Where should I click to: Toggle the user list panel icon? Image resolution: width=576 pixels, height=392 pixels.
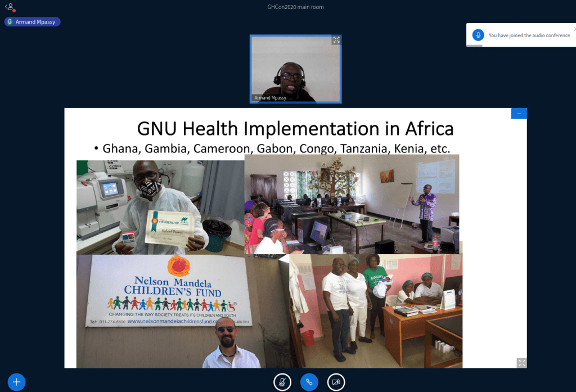[10, 7]
